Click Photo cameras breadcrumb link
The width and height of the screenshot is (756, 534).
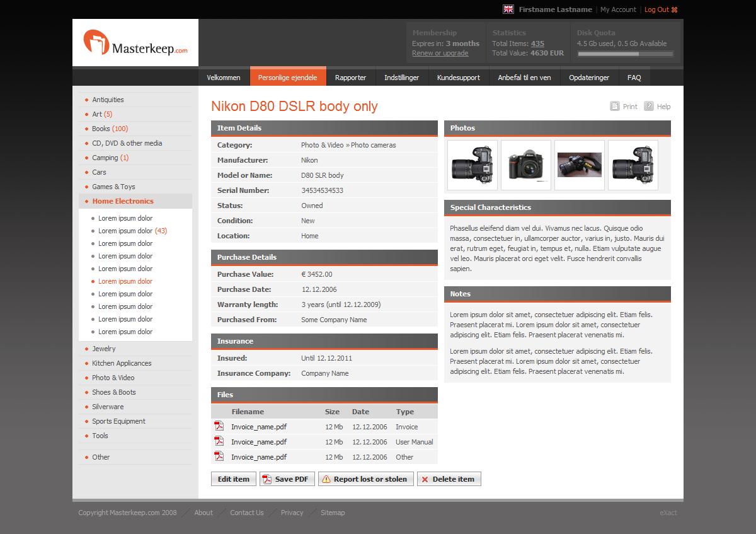[x=374, y=145]
